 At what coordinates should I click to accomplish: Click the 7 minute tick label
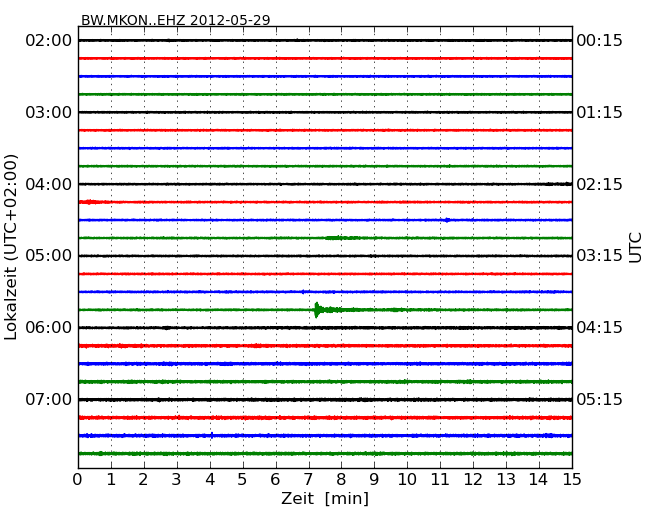308,480
